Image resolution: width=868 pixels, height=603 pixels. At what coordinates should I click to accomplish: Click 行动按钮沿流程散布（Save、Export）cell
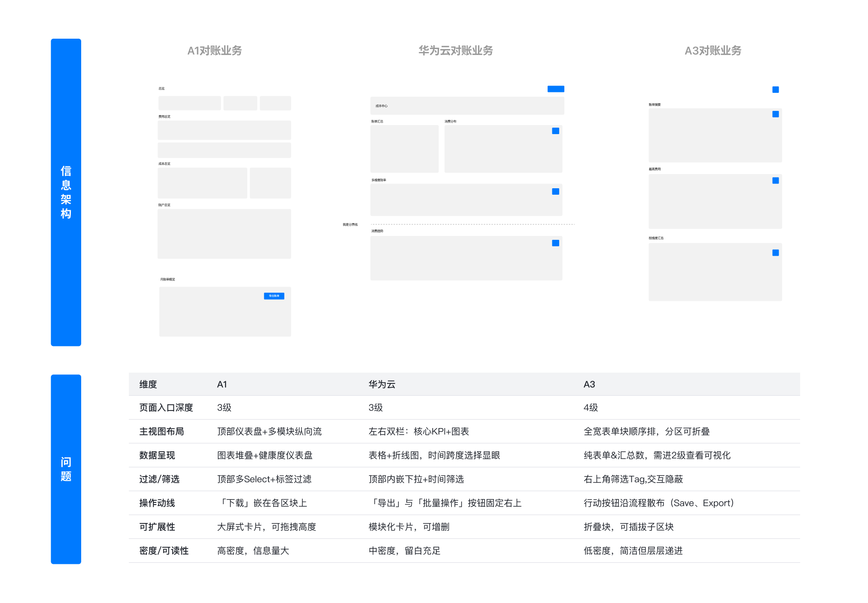[659, 503]
